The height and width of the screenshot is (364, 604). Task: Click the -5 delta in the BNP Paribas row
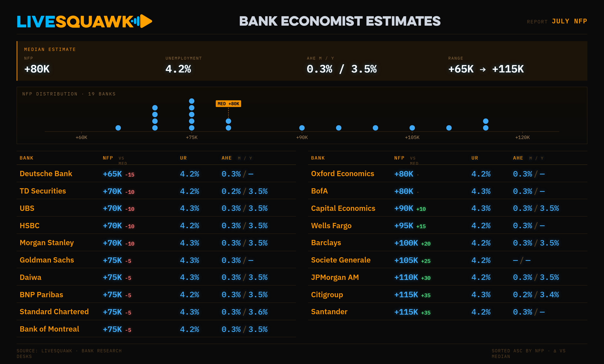pyautogui.click(x=128, y=295)
